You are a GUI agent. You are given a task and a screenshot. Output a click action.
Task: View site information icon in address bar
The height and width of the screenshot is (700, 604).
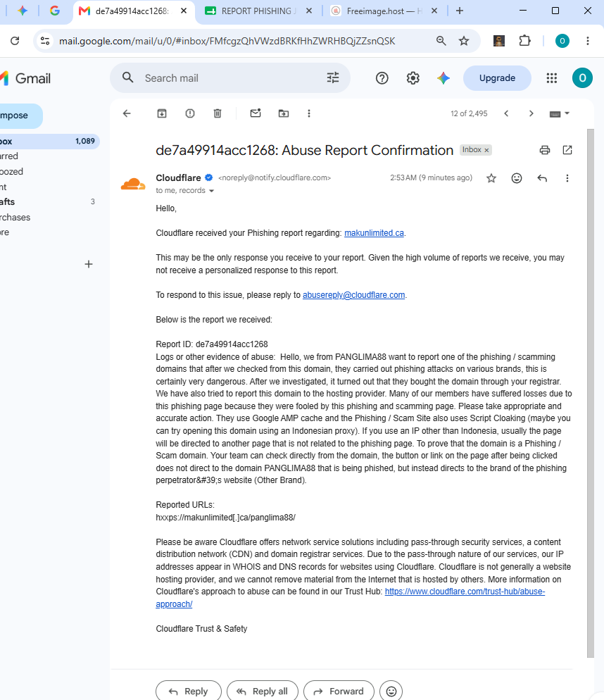45,41
